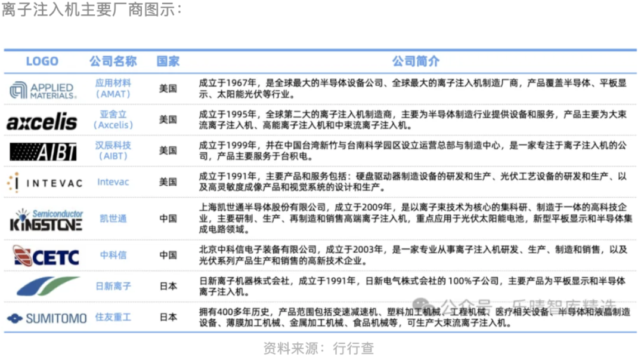Select the 国家 column header

(x=168, y=61)
